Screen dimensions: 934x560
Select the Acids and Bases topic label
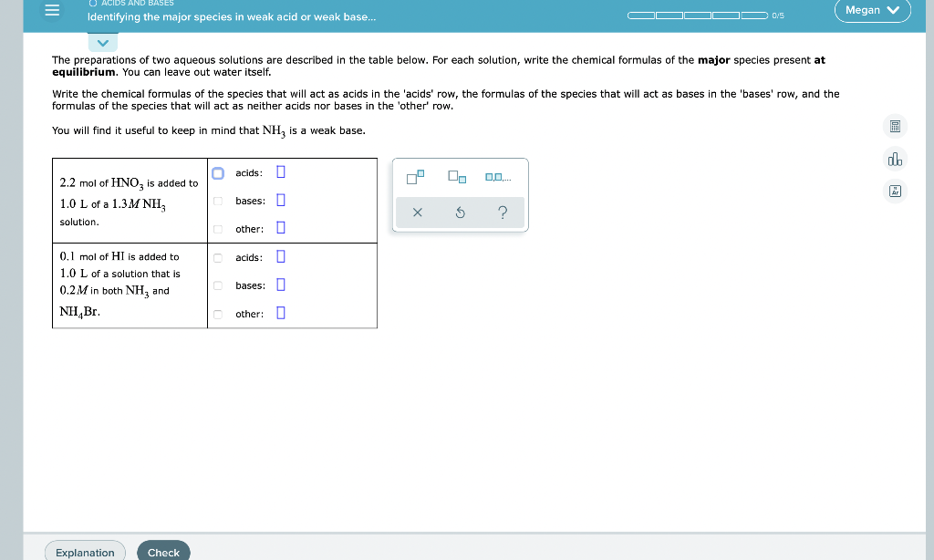pyautogui.click(x=136, y=3)
